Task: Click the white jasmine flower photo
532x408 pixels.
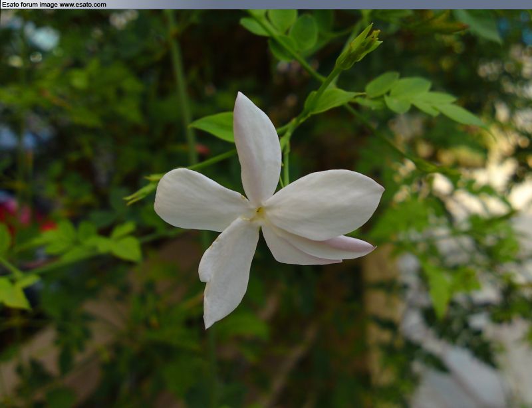Action: 266,209
